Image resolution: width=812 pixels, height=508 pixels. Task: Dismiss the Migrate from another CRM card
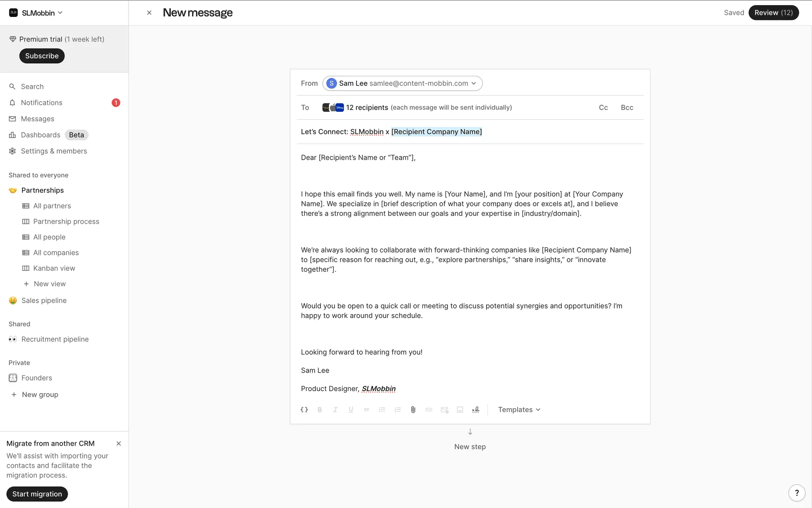pos(118,444)
